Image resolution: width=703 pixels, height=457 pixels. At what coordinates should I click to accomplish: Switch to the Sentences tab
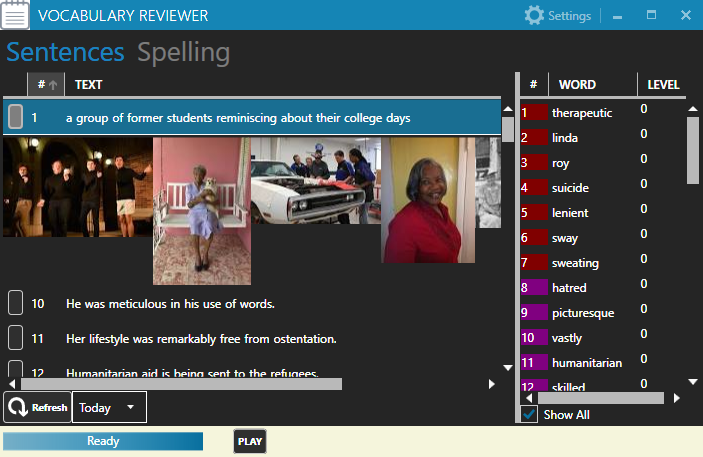(65, 53)
